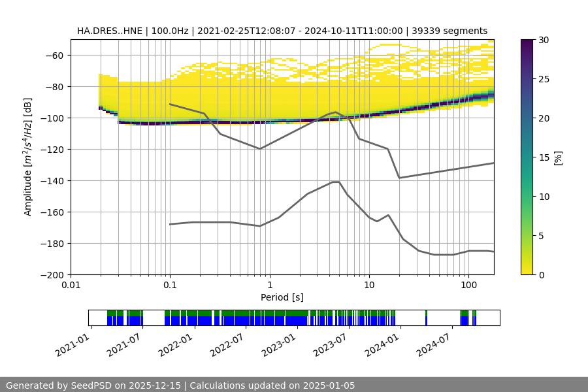Click the colorbar tick labeled 30
The width and height of the screenshot is (588, 392).
544,40
